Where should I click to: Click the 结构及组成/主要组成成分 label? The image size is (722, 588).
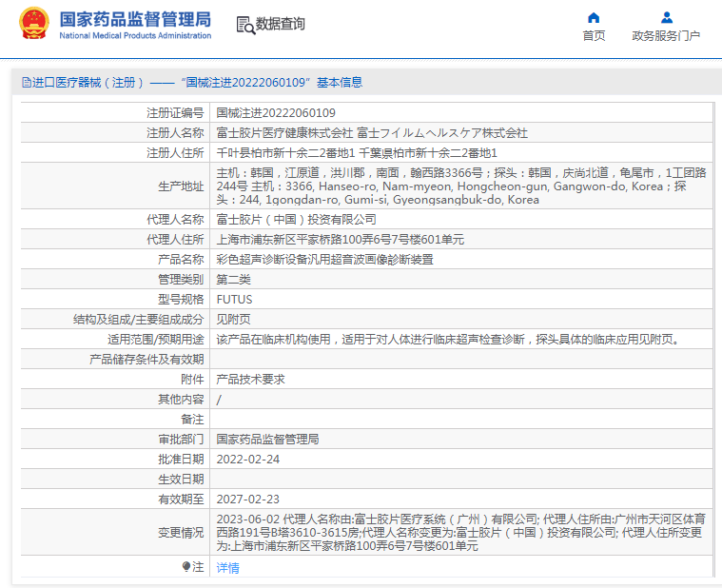[138, 320]
